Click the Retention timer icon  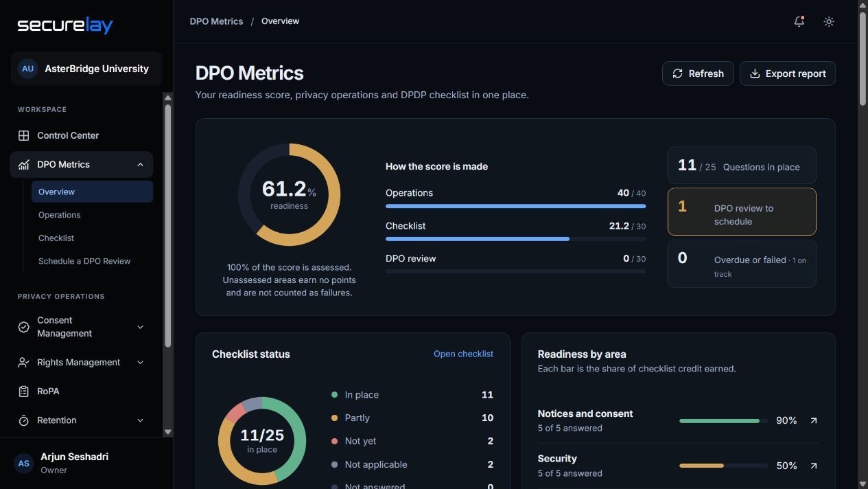(x=23, y=420)
